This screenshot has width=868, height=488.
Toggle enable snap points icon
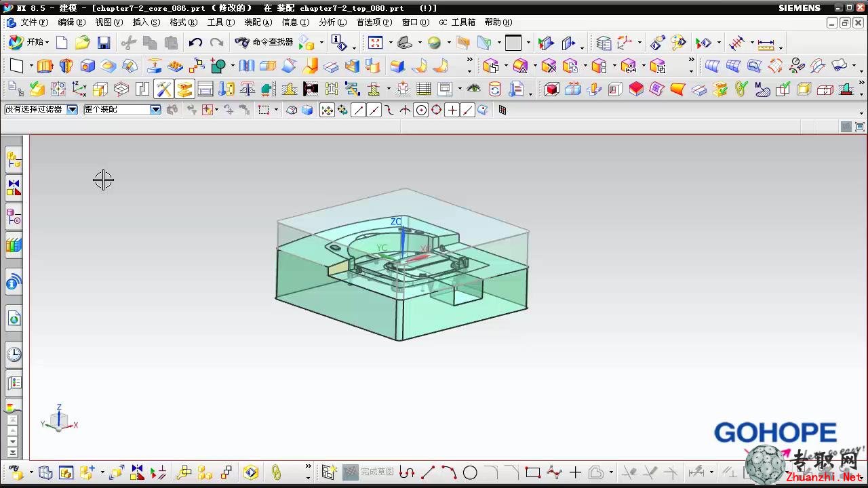click(x=327, y=110)
